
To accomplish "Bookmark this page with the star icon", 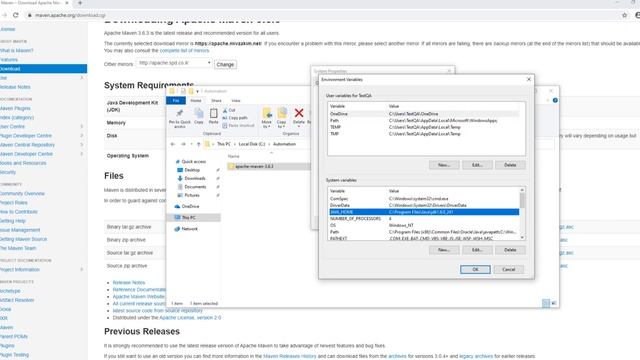I will coord(624,15).
